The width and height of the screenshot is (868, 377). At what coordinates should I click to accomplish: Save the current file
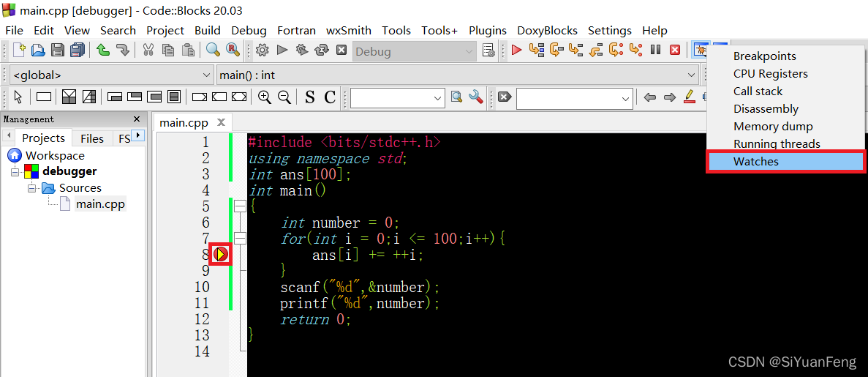(58, 51)
